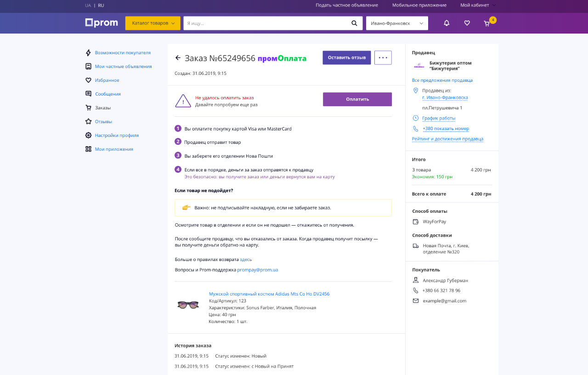
Task: Click the lightning icon for buyer opportunities
Action: point(88,52)
